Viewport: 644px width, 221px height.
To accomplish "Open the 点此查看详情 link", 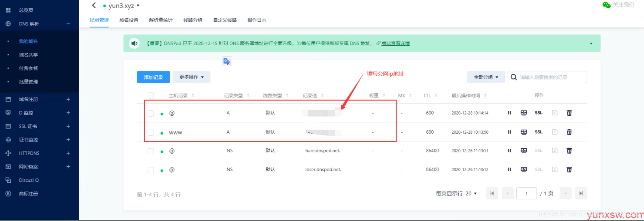I will 395,43.
